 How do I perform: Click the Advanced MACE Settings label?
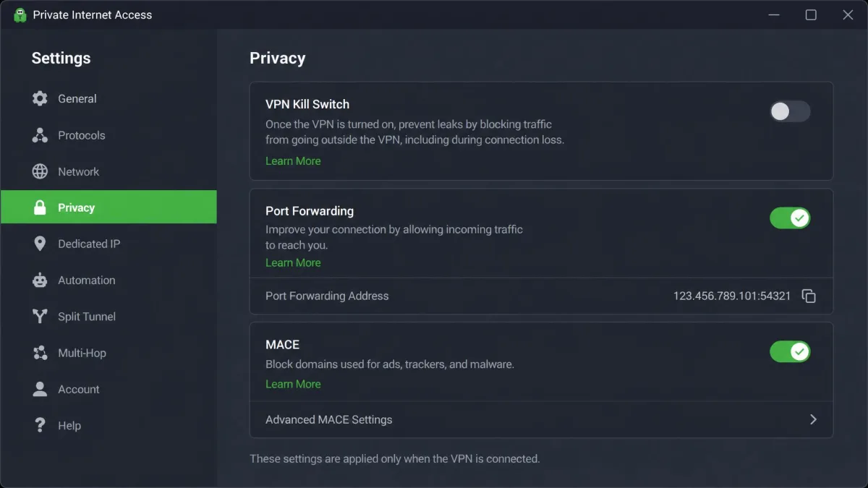(329, 419)
